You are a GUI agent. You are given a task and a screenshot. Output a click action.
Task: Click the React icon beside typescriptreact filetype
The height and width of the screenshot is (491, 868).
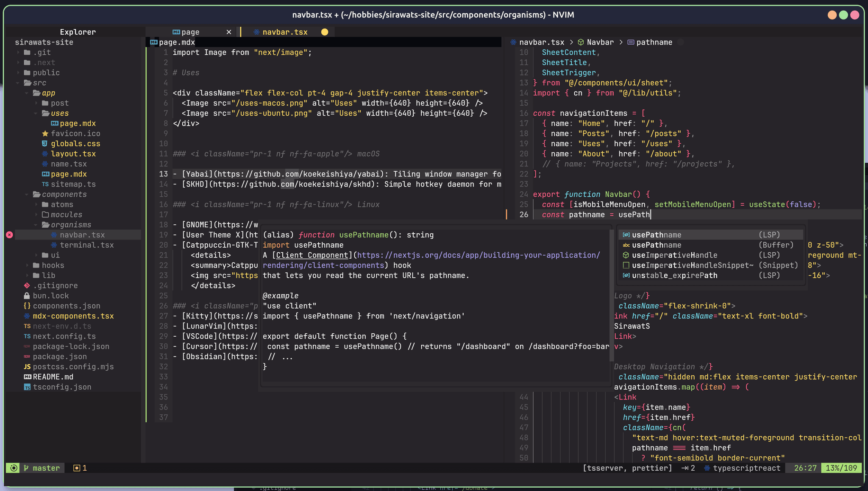pyautogui.click(x=707, y=468)
